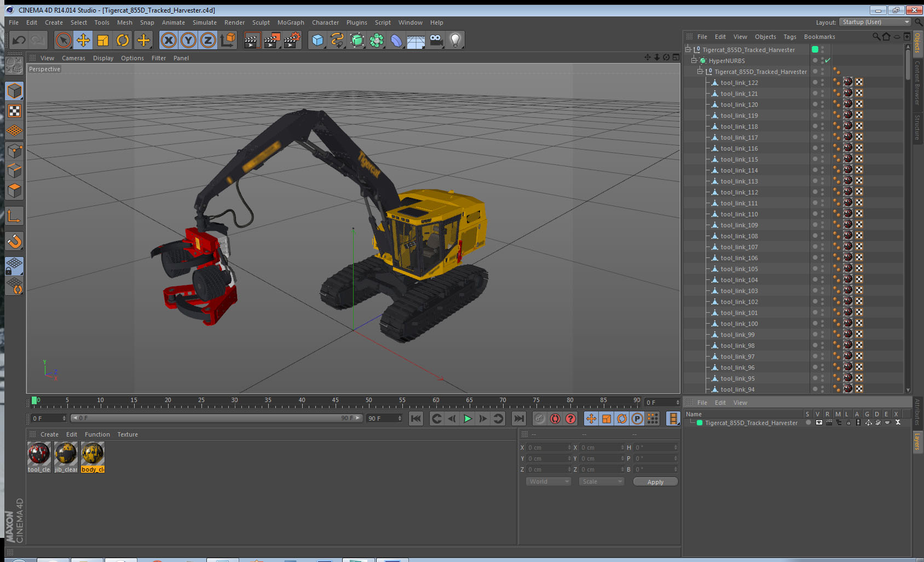Collapse the nested Tigercat_855D_Tracked_Harvester null node
The image size is (924, 562).
(x=700, y=71)
